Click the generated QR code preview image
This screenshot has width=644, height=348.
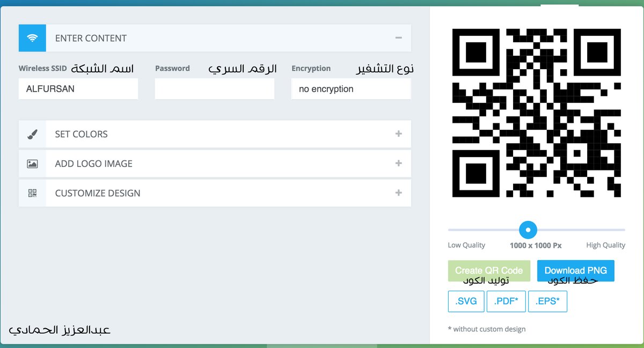pos(537,113)
